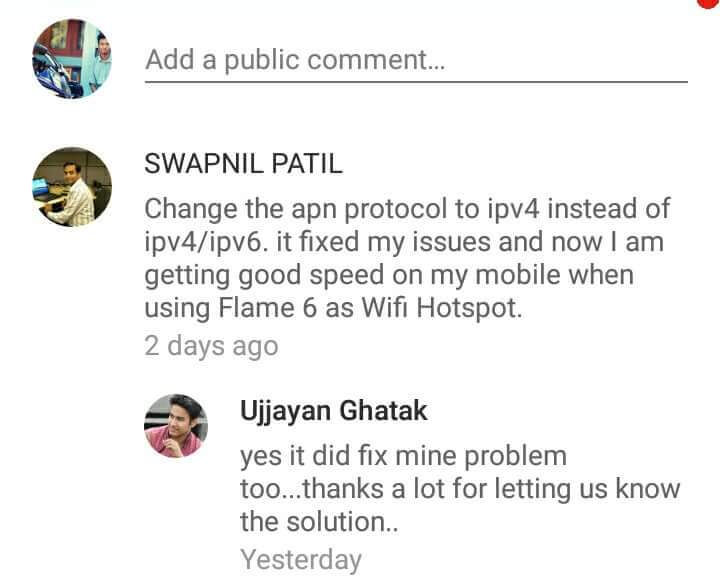Click the word 'Hotspot' in Swapnil's comment
The image size is (720, 585).
click(x=469, y=308)
